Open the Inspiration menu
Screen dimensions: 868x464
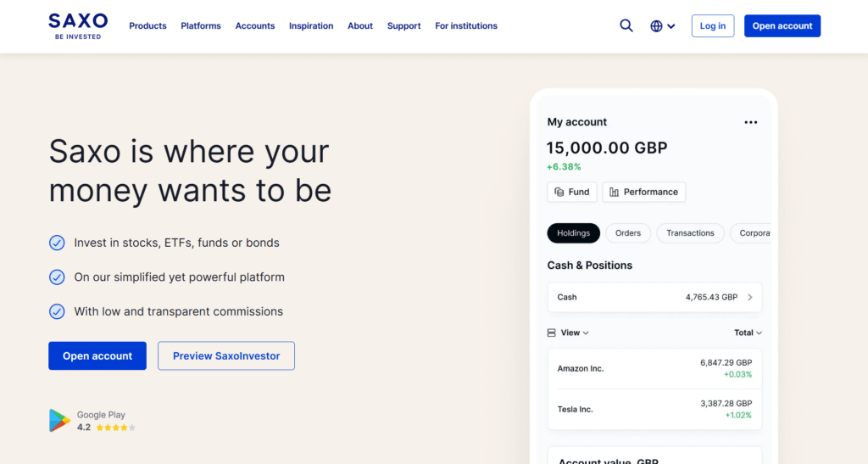coord(311,26)
